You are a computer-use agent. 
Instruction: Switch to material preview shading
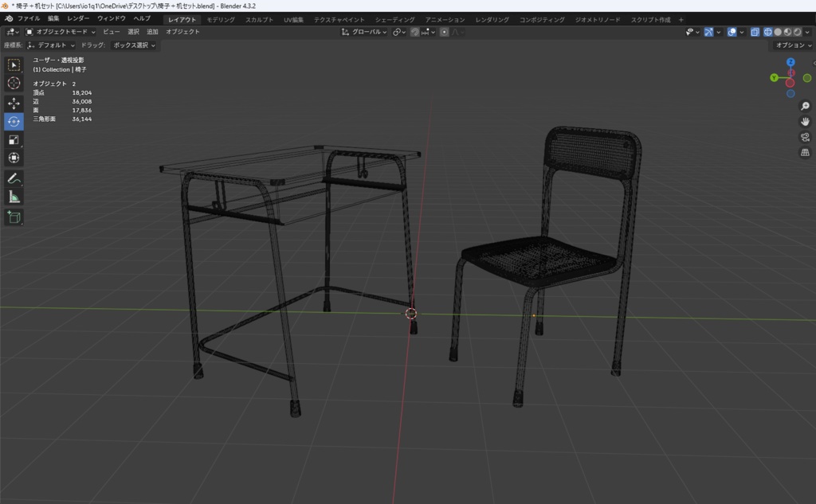click(x=787, y=32)
